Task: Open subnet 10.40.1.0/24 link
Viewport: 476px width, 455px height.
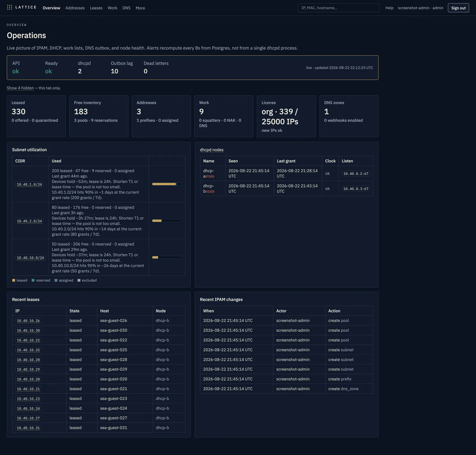Action: [29, 184]
